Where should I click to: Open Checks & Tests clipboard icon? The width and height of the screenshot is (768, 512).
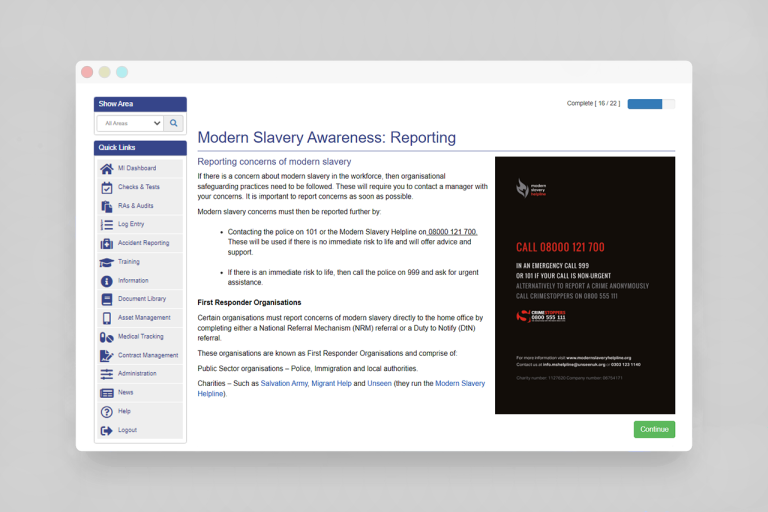coord(107,187)
